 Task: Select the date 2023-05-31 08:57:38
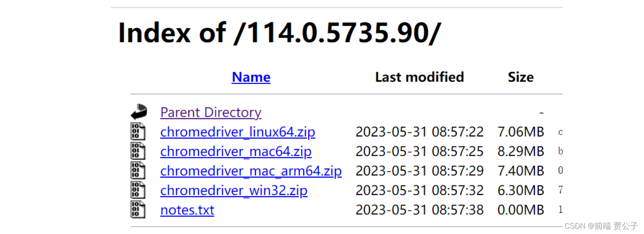click(x=419, y=210)
